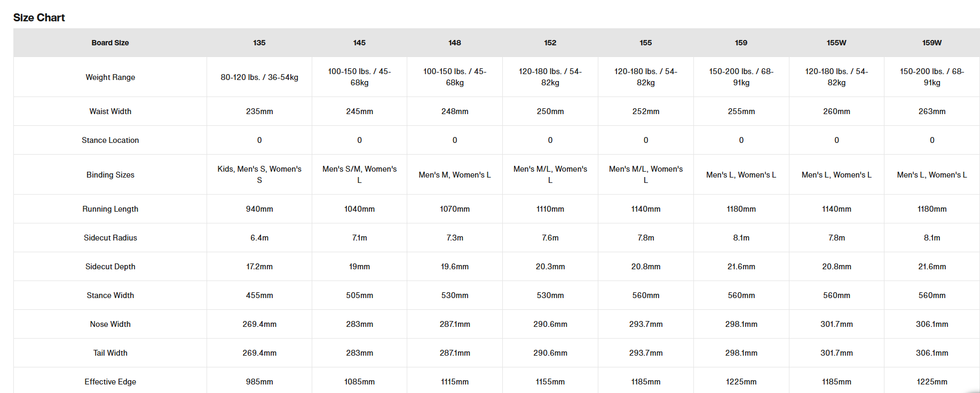This screenshot has height=393, width=980.
Task: Select the Stance Location row label
Action: point(110,140)
